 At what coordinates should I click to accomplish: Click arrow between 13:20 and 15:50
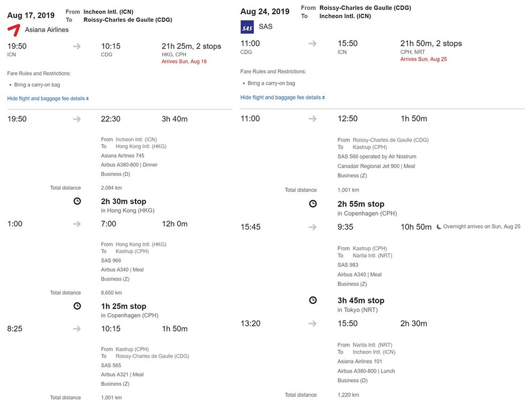point(313,323)
